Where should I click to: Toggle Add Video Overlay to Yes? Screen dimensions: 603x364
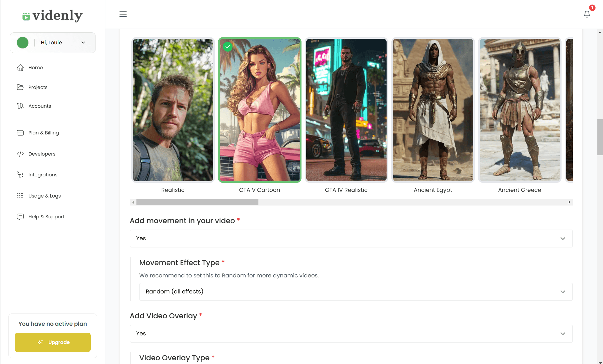click(x=351, y=334)
